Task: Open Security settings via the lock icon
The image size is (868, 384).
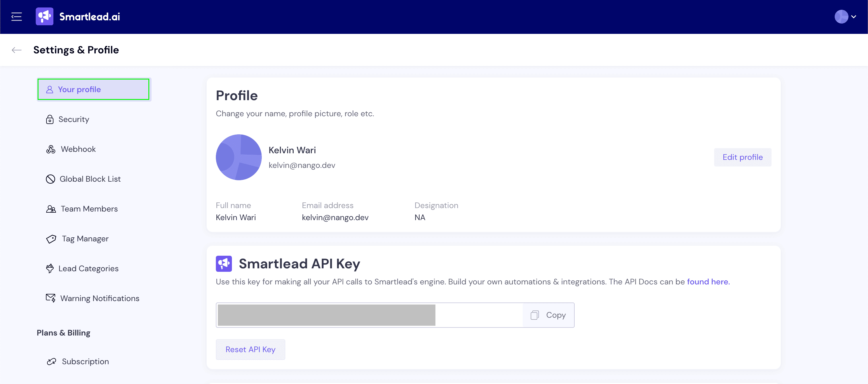Action: [x=50, y=120]
